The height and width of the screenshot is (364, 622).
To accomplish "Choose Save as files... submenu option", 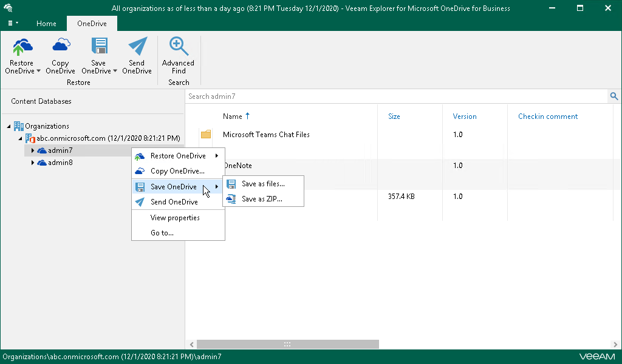I will [x=264, y=184].
